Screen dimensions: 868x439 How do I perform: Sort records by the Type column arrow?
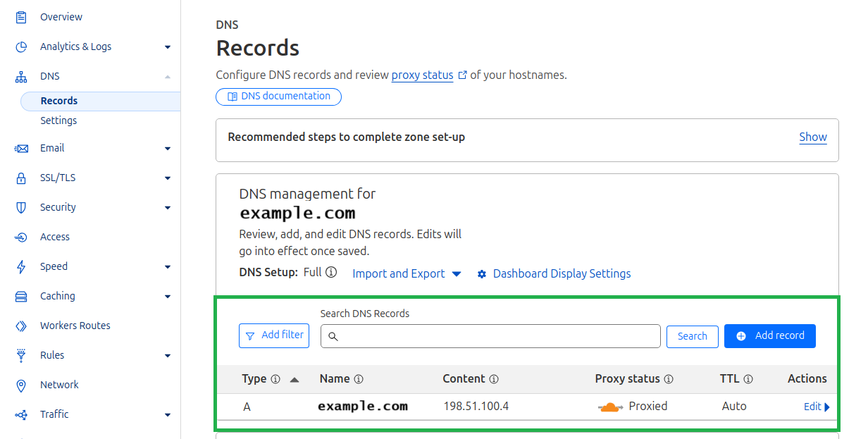point(294,379)
